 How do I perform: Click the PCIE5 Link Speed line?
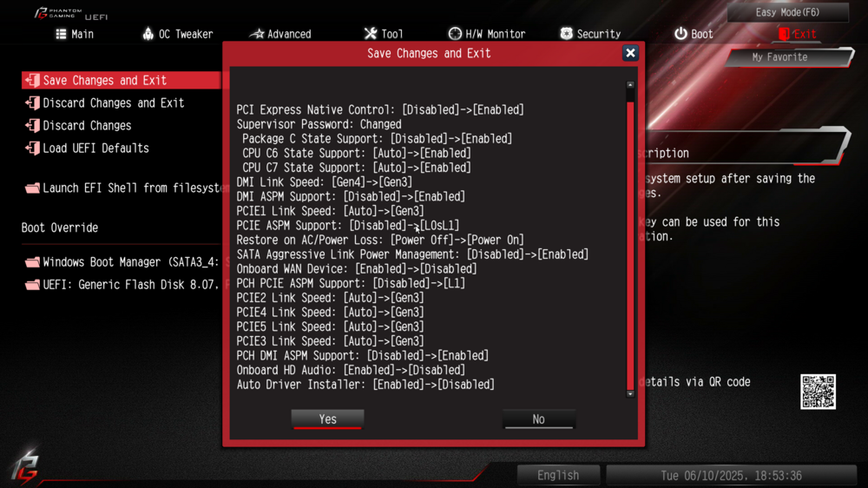coord(330,326)
